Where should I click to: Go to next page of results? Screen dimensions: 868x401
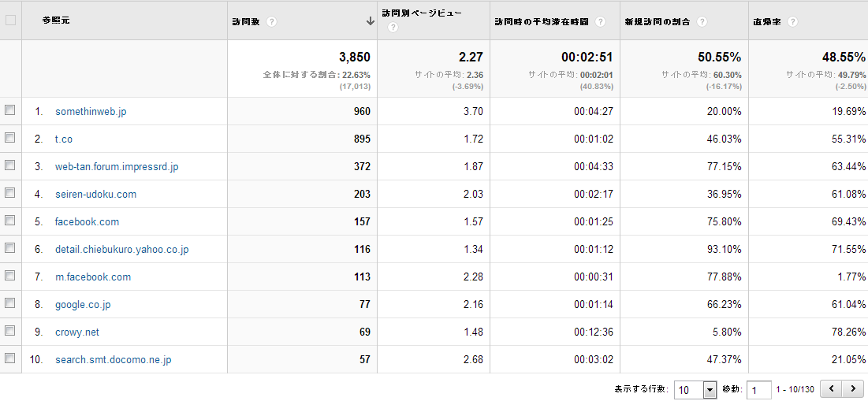coord(852,389)
